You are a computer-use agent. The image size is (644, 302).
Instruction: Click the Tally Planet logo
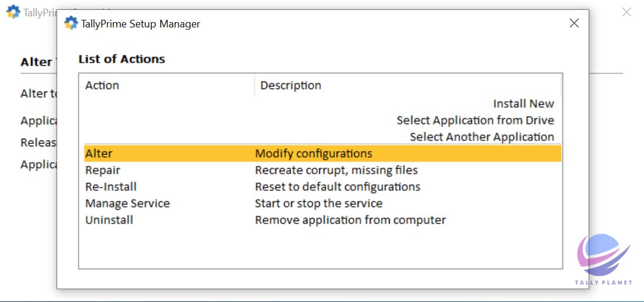(604, 258)
